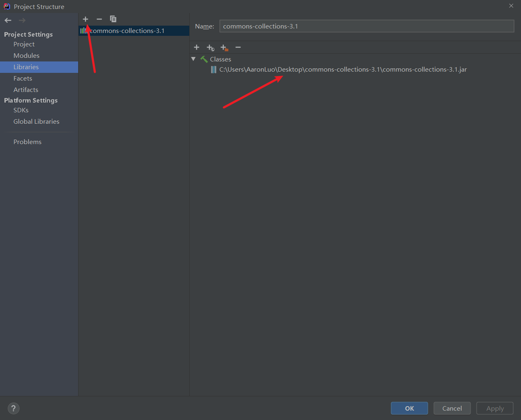Select Libraries settings page

coord(39,67)
